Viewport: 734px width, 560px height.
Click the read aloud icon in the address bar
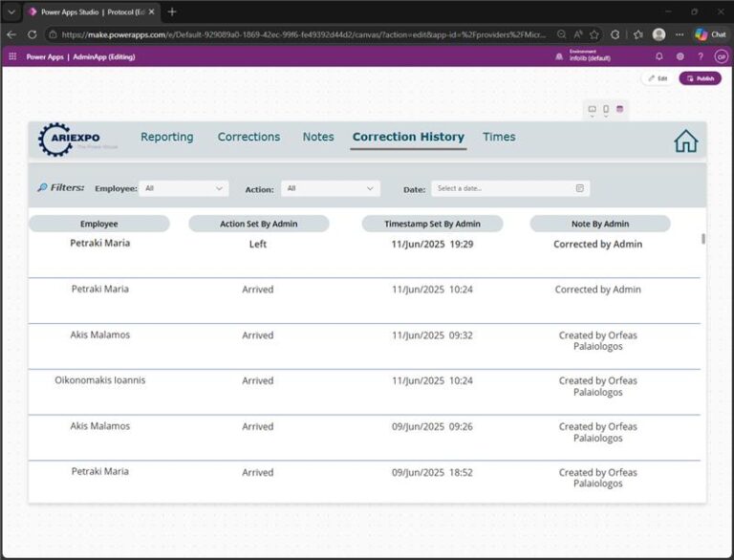pyautogui.click(x=578, y=34)
